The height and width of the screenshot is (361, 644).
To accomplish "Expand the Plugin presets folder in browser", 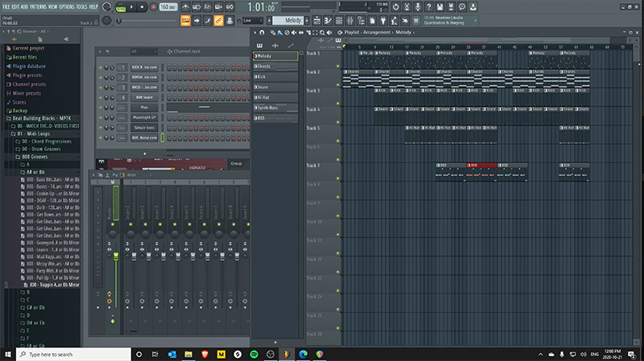I will tap(28, 75).
